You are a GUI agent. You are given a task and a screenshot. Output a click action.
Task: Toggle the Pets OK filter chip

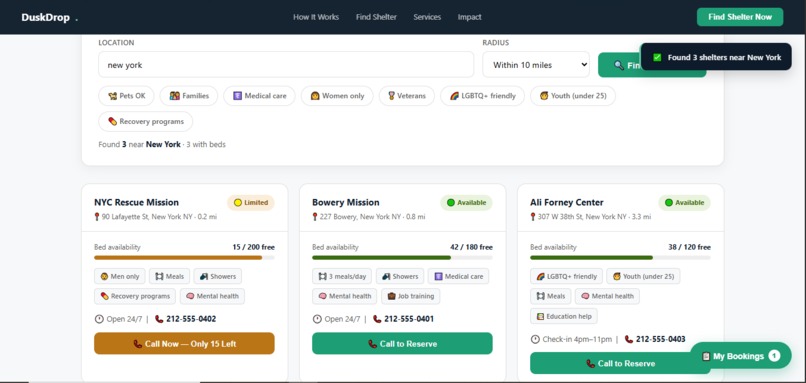[x=126, y=96]
